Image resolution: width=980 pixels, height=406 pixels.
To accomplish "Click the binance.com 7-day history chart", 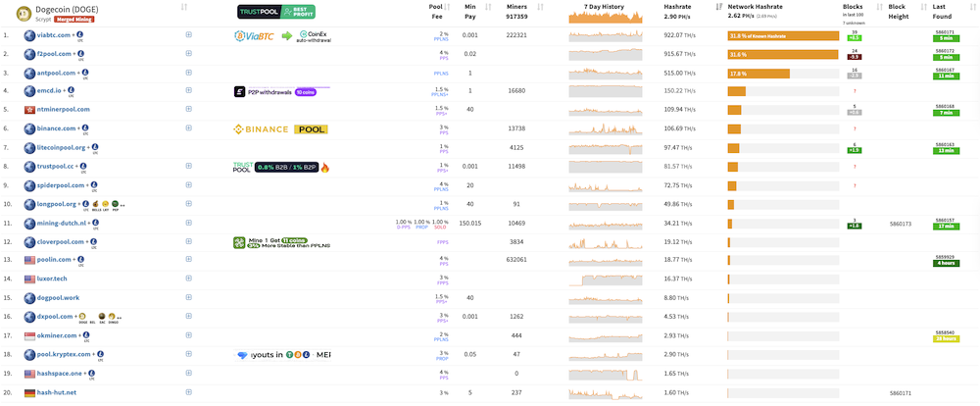I will tap(605, 128).
